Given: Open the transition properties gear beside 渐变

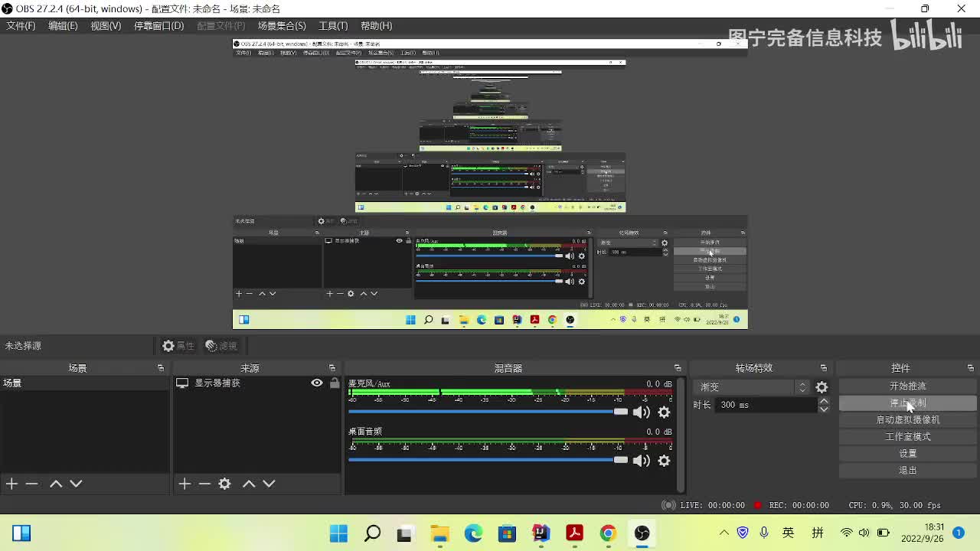Looking at the screenshot, I should click(822, 387).
